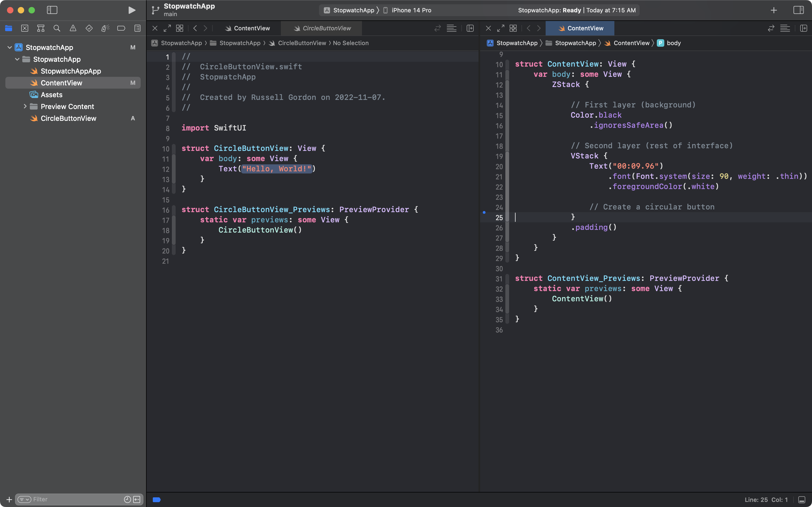
Task: Toggle the debug area at bottom right
Action: click(802, 500)
